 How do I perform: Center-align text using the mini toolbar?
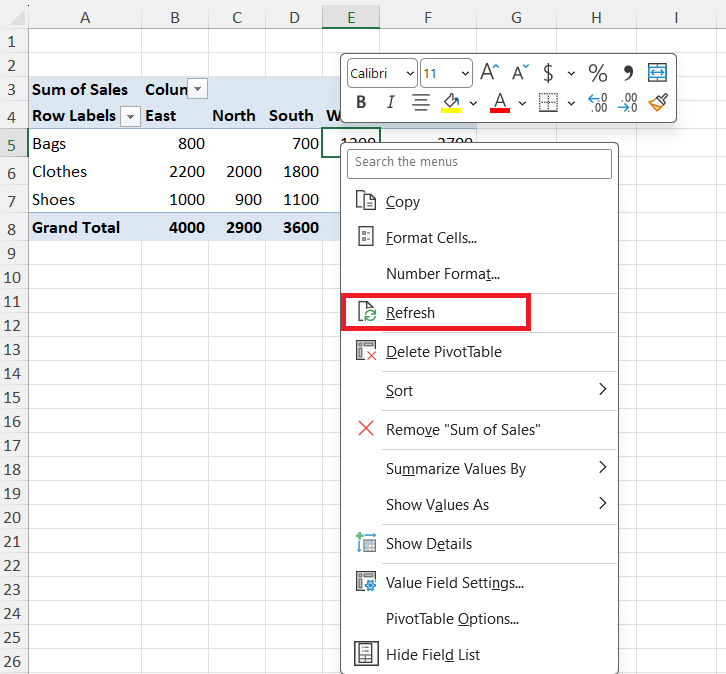[421, 102]
